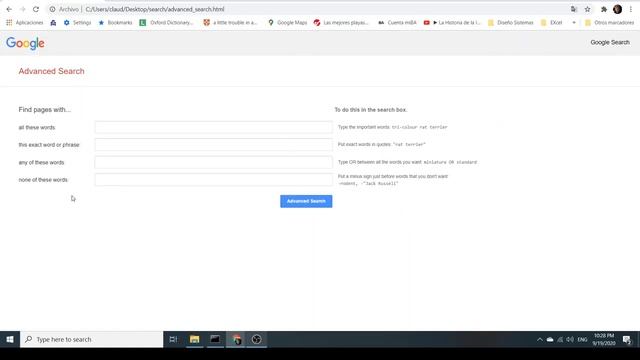Open the Google Maps bookmark
Image resolution: width=640 pixels, height=360 pixels.
[x=287, y=22]
